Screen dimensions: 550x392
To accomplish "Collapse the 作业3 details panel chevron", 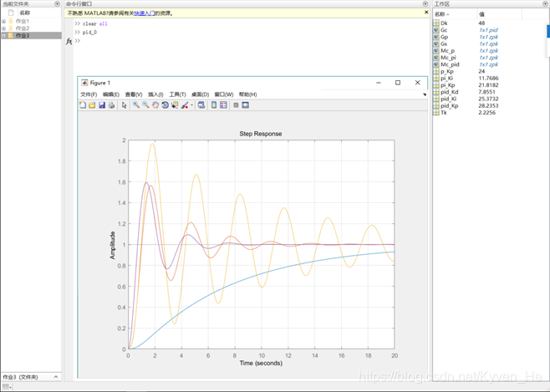I will click(x=56, y=377).
